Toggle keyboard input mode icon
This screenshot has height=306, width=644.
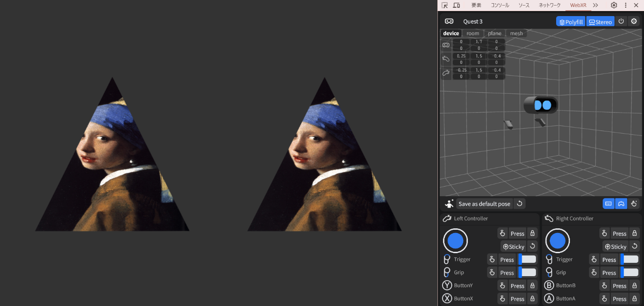(x=609, y=204)
